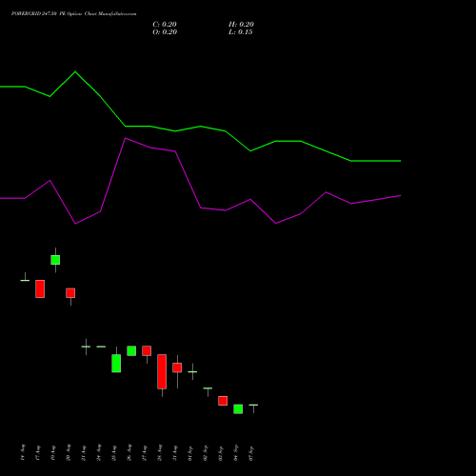Click the '17 Aug' date axis label

(38, 452)
